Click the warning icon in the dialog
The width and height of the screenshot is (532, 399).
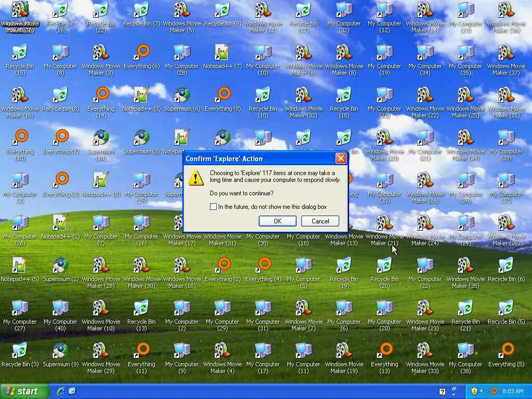pos(196,178)
